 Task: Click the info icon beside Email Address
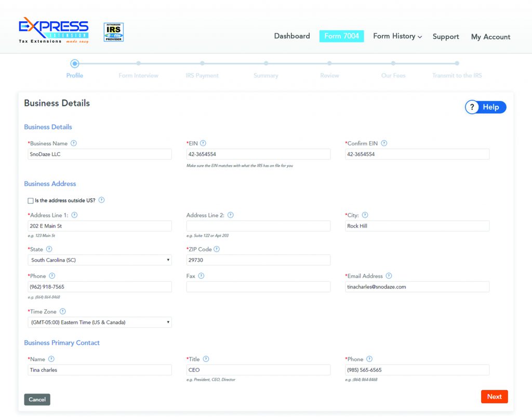pyautogui.click(x=389, y=276)
